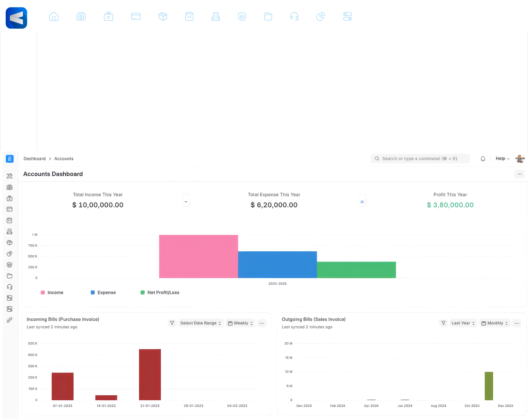Open the Last Year timespan dropdown
The image size is (528, 420).
[463, 323]
